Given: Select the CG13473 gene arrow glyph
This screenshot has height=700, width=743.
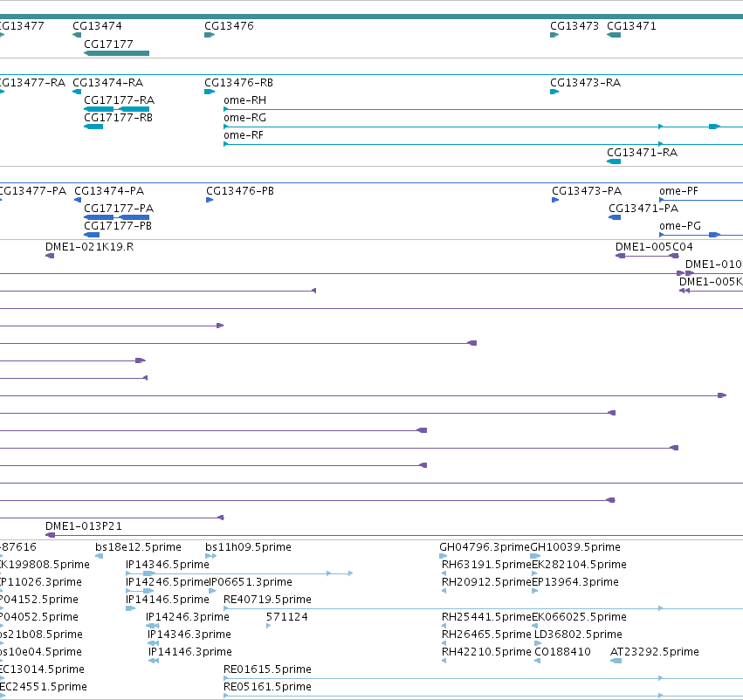Looking at the screenshot, I should coord(554,35).
